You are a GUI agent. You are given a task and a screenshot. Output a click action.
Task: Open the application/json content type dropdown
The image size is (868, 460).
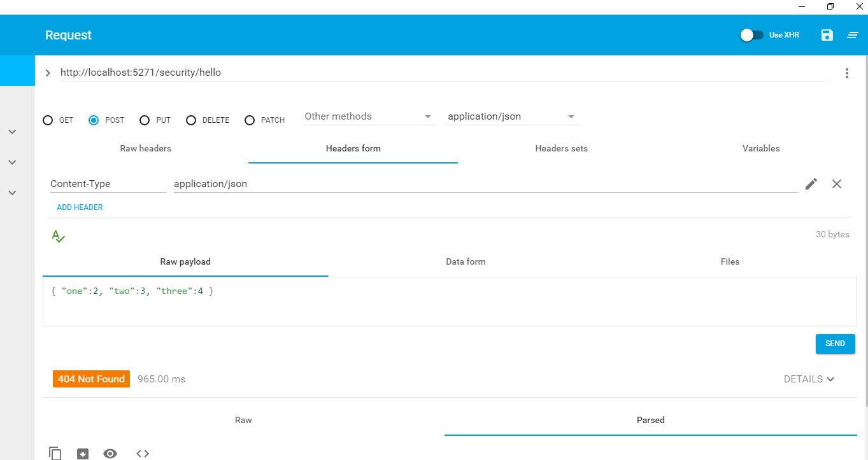511,116
